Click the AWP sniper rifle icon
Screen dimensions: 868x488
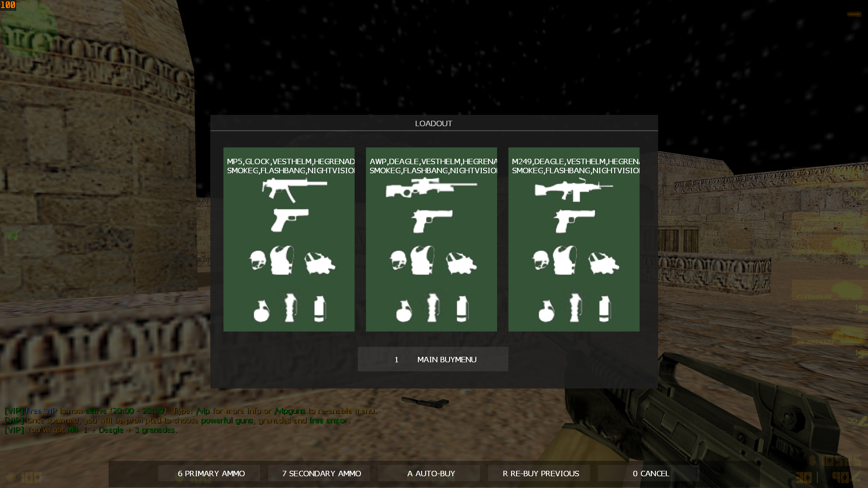pyautogui.click(x=431, y=188)
